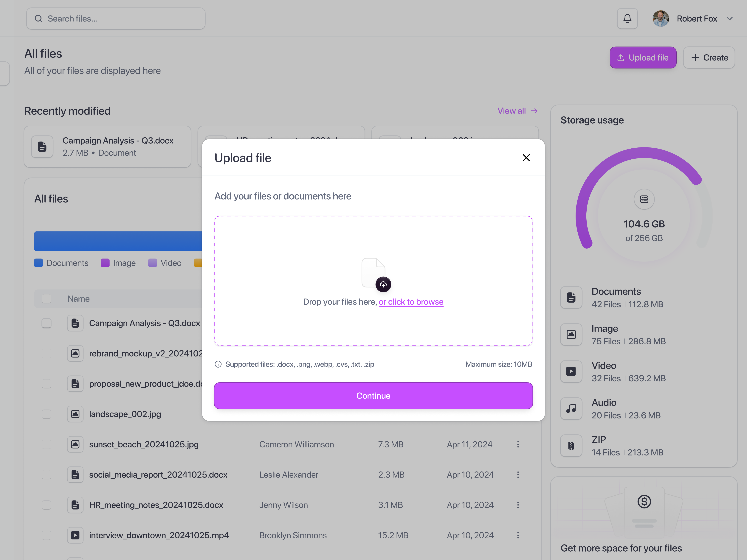Click the search magnifier icon
The height and width of the screenshot is (560, 747).
pyautogui.click(x=38, y=18)
